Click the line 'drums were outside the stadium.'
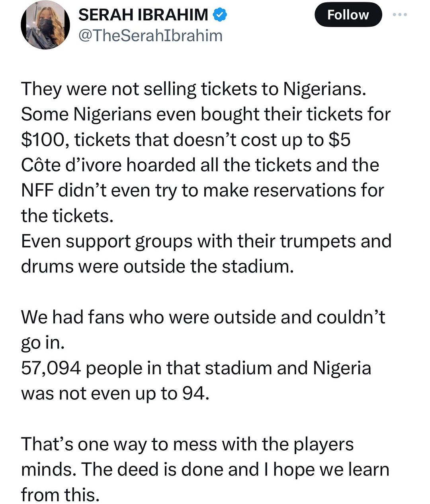The width and height of the screenshot is (430, 504). [x=157, y=267]
